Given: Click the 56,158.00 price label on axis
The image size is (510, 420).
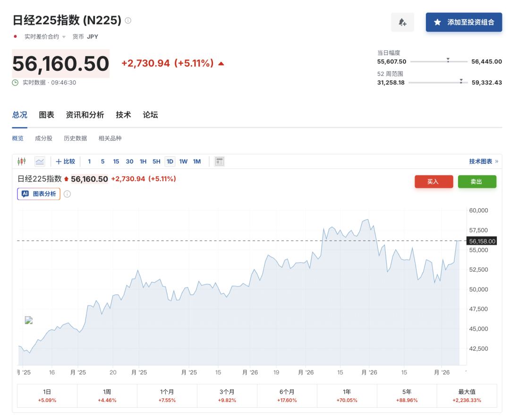Looking at the screenshot, I should click(x=482, y=241).
